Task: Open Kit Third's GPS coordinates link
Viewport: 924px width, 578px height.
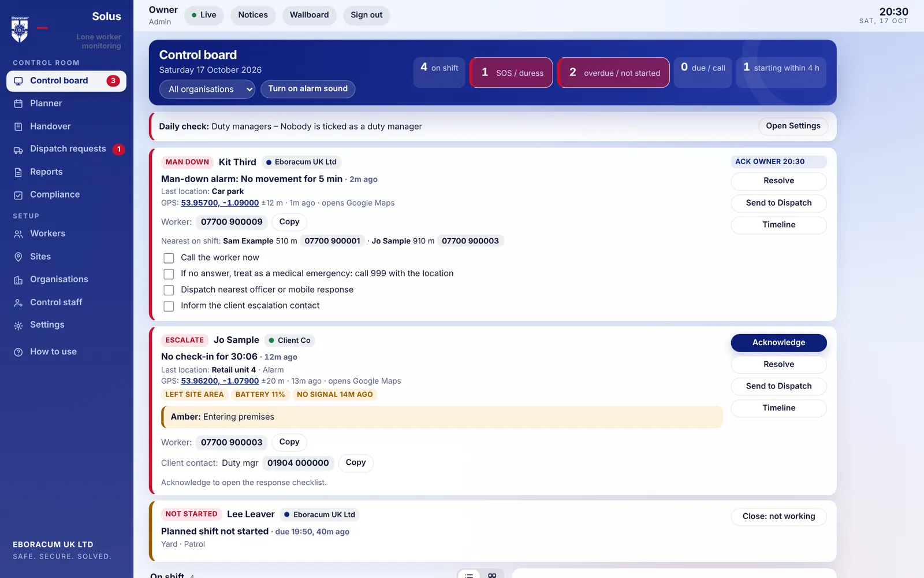Action: (220, 203)
